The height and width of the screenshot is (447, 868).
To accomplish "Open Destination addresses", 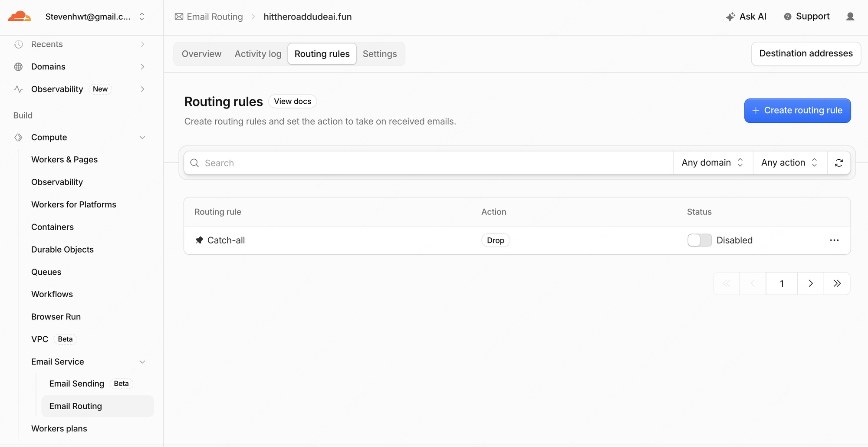I will 806,53.
